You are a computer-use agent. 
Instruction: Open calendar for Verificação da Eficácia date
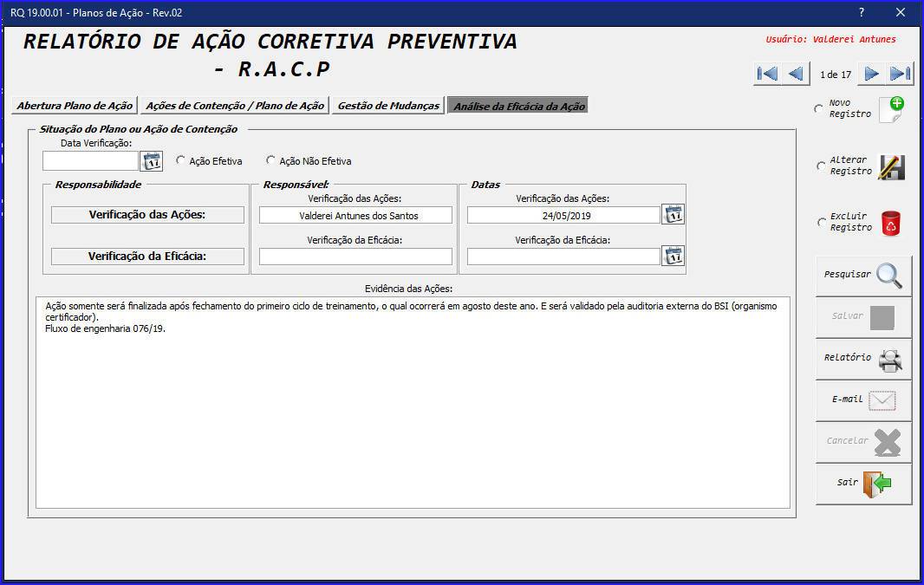point(673,256)
